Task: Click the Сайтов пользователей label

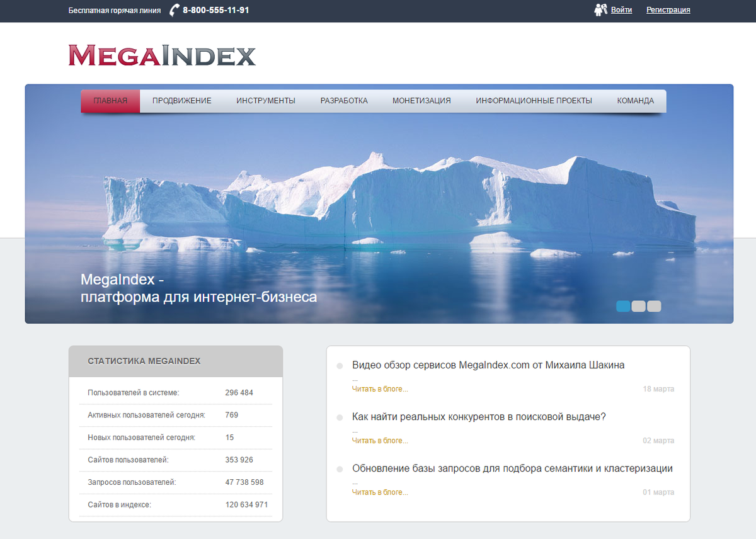Action: click(129, 460)
